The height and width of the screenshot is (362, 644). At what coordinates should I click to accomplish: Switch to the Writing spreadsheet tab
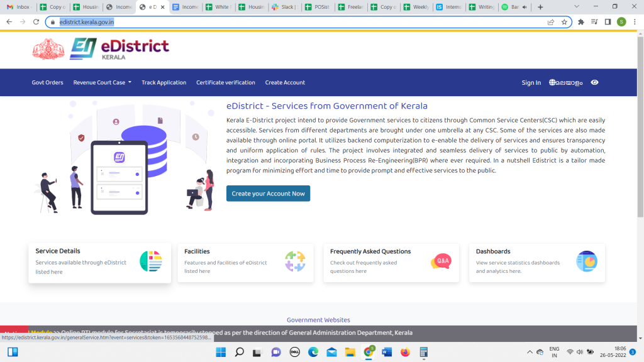click(482, 7)
